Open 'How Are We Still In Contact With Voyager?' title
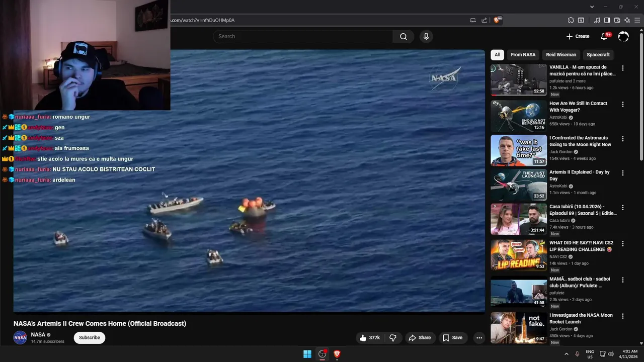The width and height of the screenshot is (644, 362). (578, 107)
